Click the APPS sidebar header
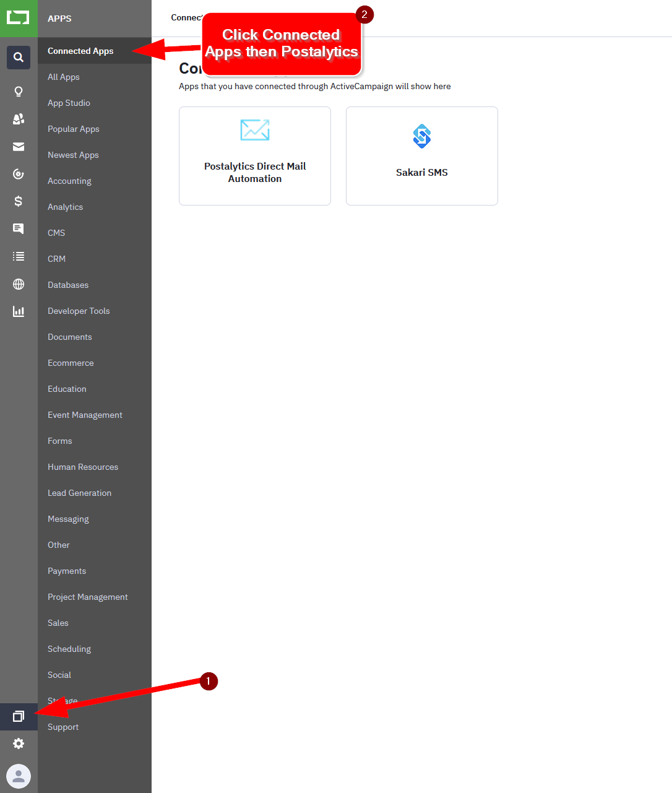This screenshot has width=672, height=793. (x=59, y=19)
